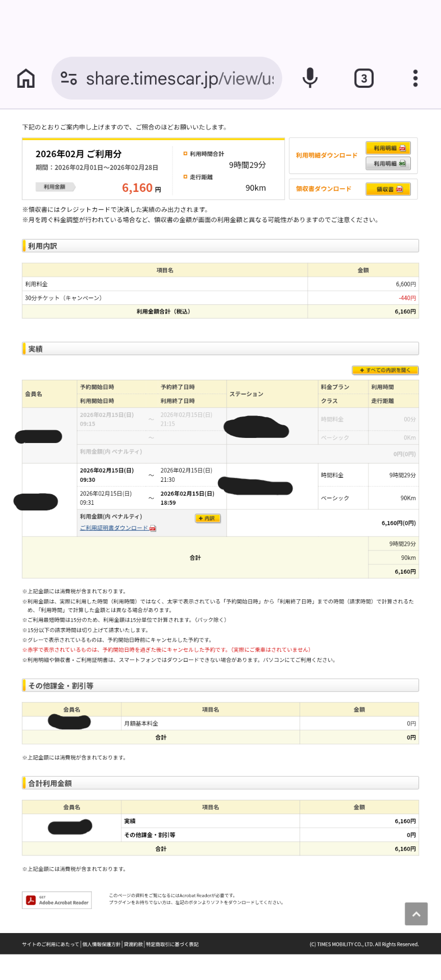Tap the site settings icon in address bar
The image size is (441, 980).
(x=69, y=79)
